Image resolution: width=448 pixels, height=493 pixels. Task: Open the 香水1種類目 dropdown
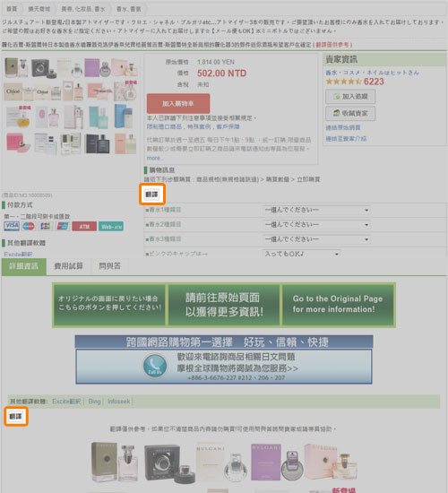click(316, 210)
